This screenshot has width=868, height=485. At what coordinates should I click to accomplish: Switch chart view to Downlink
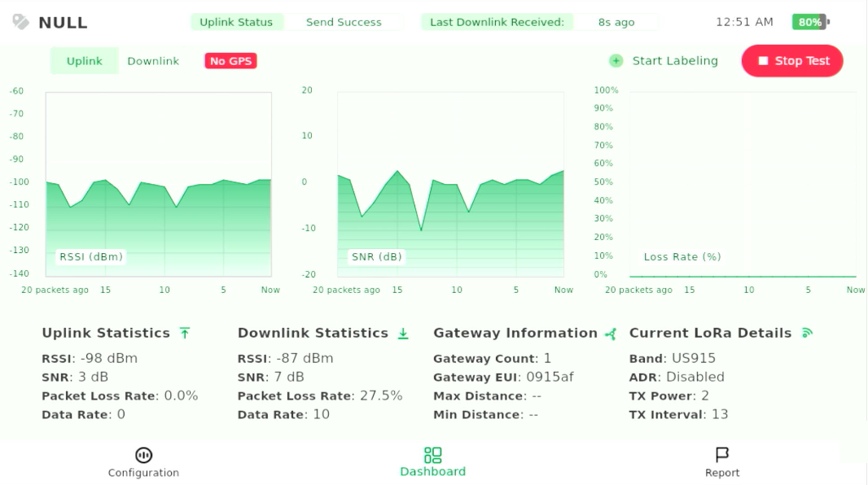click(x=153, y=61)
